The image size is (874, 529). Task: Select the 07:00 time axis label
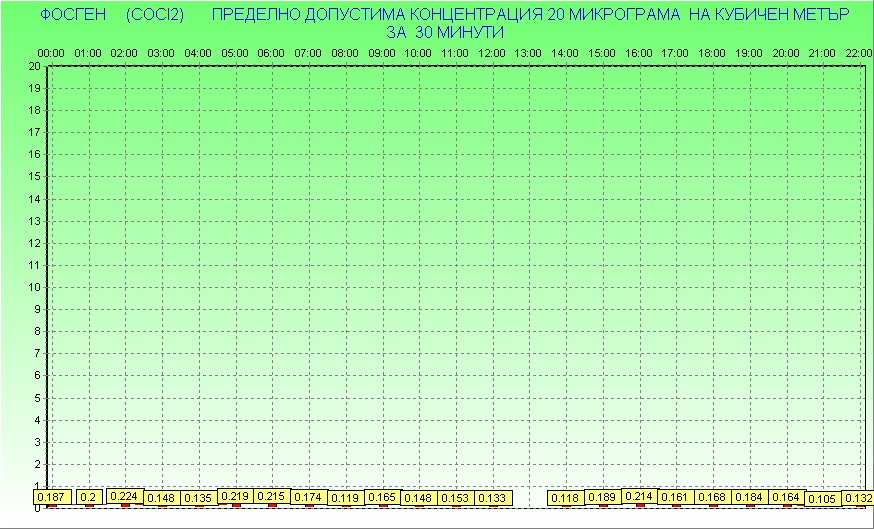coord(308,54)
